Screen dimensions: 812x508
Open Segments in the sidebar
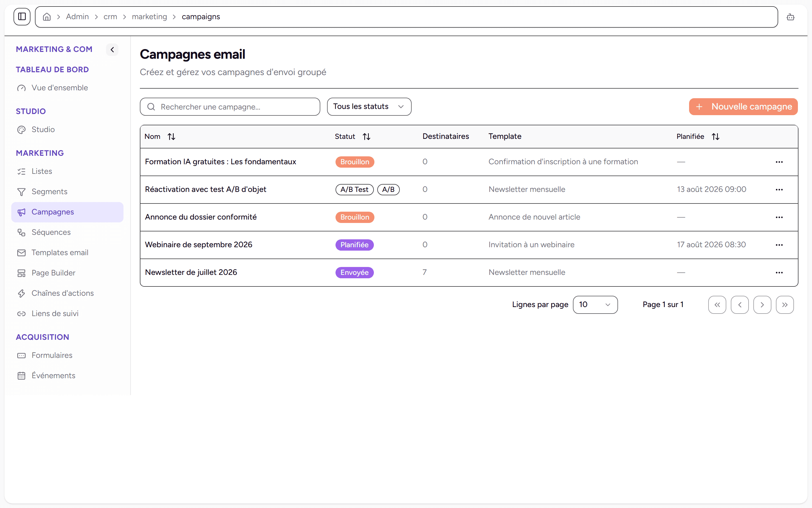point(67,192)
